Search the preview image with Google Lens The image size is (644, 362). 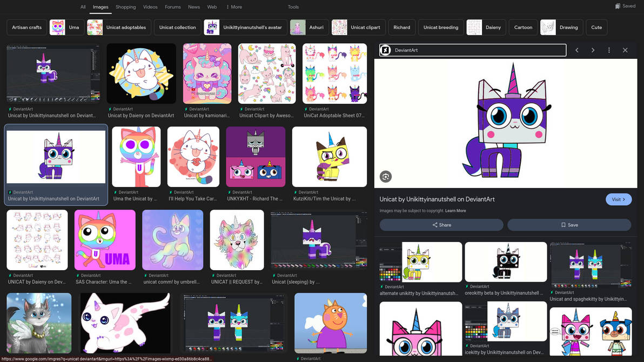(385, 176)
